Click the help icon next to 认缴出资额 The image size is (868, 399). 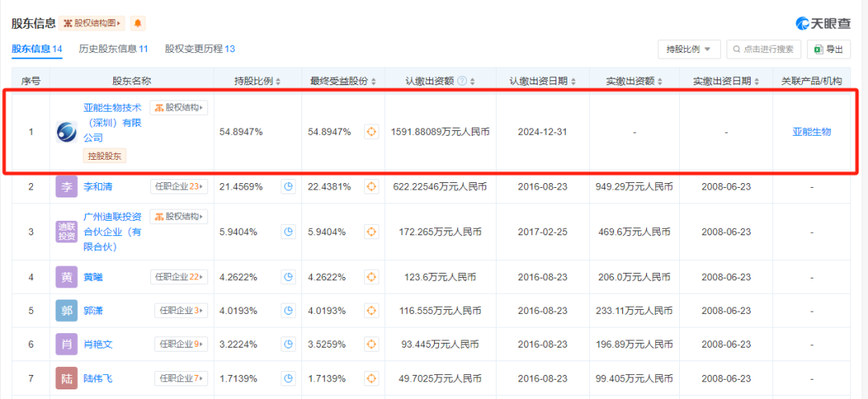[461, 81]
